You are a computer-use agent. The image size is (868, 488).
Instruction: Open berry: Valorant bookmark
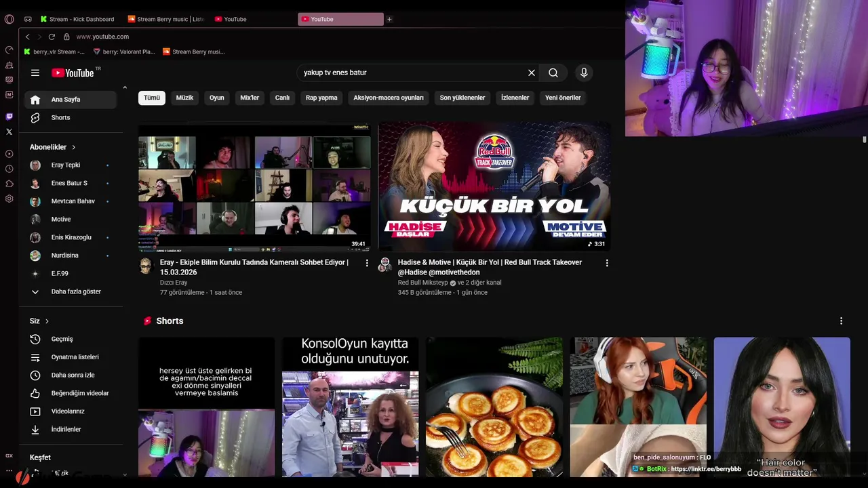[x=124, y=52]
